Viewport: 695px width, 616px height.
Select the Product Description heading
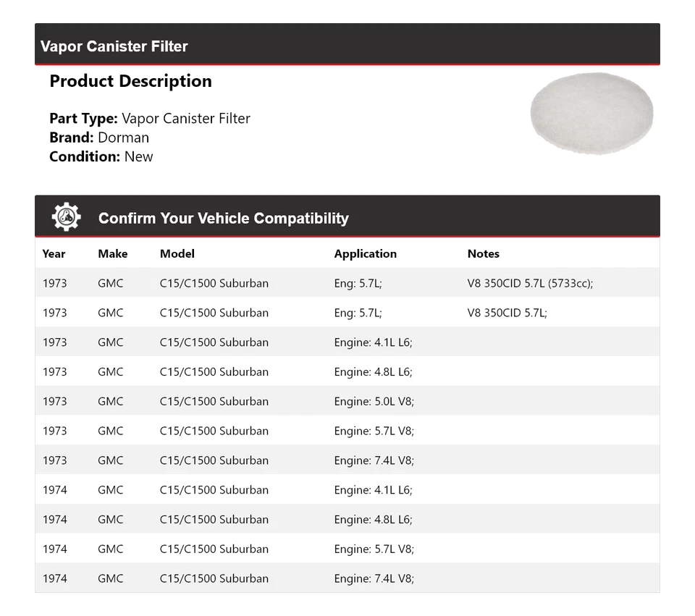tap(130, 81)
